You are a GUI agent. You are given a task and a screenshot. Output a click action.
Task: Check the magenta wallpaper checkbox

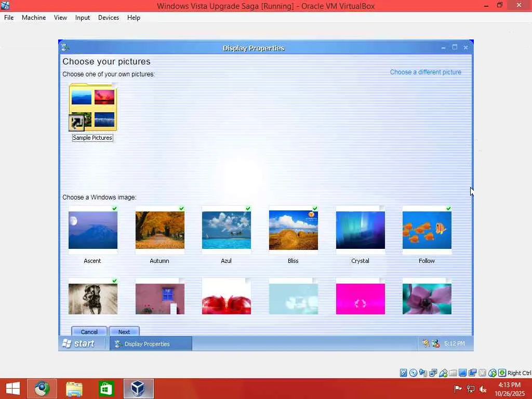[x=382, y=281]
